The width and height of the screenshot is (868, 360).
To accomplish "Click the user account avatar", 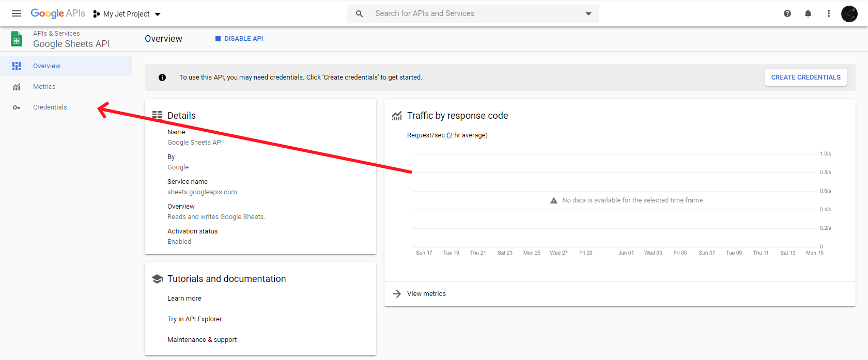I will click(849, 14).
